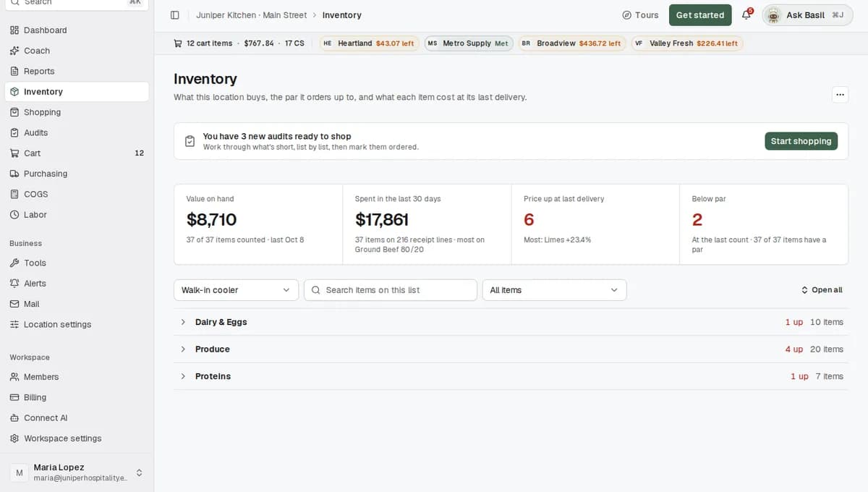Click the clipboard check icon in audits banner
The width and height of the screenshot is (868, 492).
point(190,141)
